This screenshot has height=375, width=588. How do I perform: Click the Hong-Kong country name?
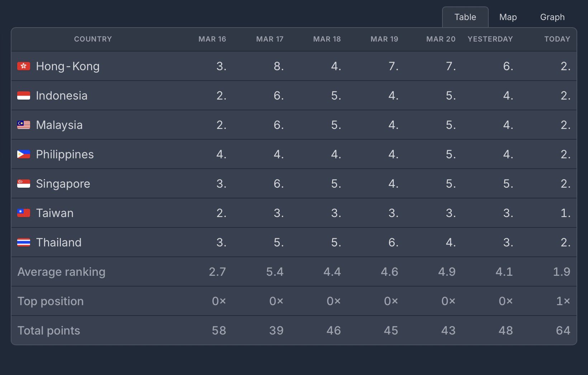point(68,66)
